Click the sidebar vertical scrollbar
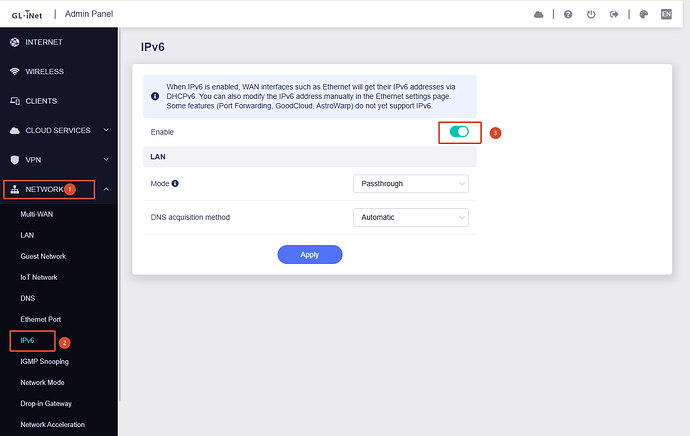 point(119,214)
